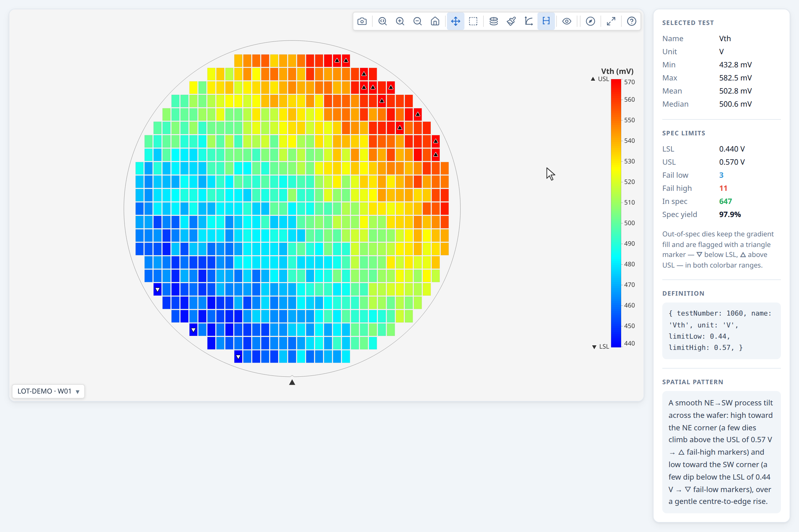
Task: Toggle visibility with the eye icon
Action: tap(567, 22)
